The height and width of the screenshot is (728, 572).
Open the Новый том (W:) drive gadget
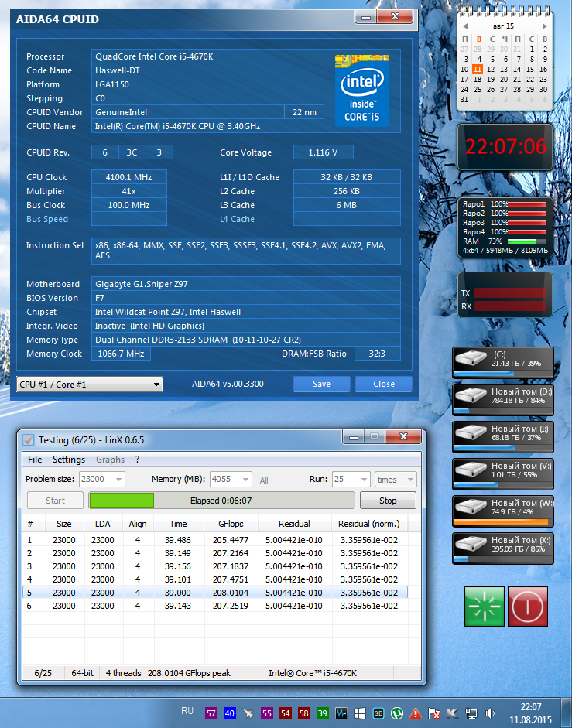pos(503,511)
